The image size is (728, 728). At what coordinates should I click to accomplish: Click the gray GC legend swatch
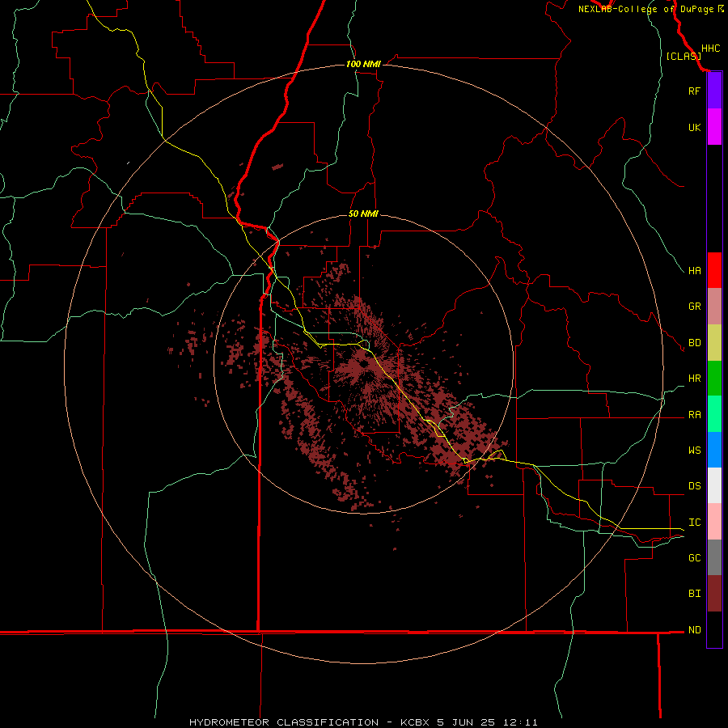click(714, 557)
